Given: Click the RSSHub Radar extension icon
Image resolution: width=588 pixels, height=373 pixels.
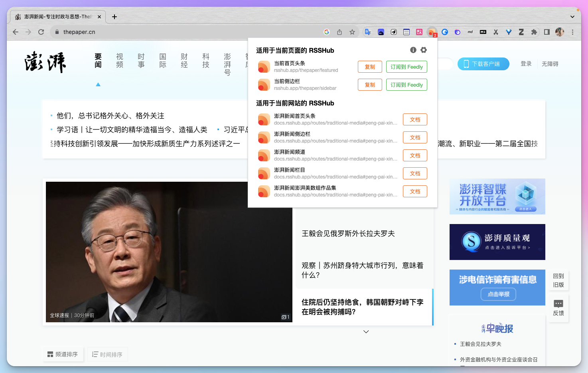Looking at the screenshot, I should pyautogui.click(x=432, y=32).
